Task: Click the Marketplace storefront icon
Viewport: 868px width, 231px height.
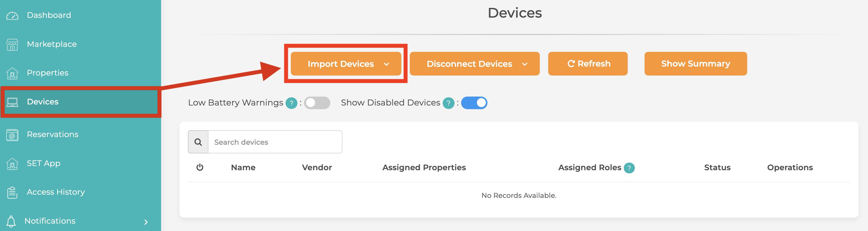Action: click(x=12, y=44)
